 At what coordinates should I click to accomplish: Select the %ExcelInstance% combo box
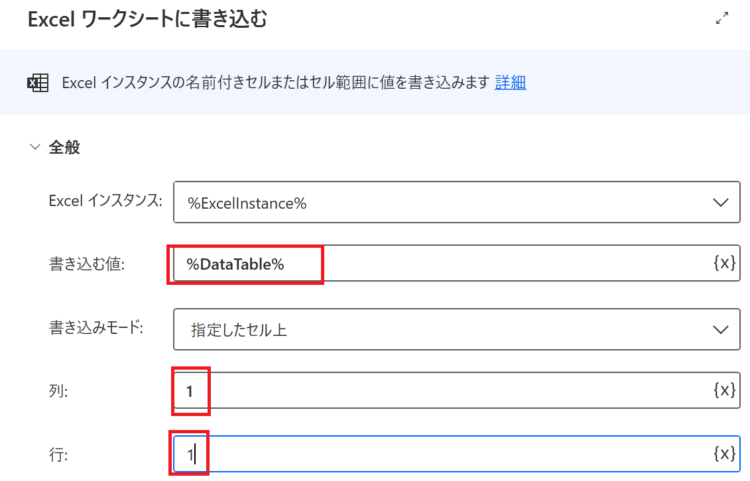[x=456, y=202]
